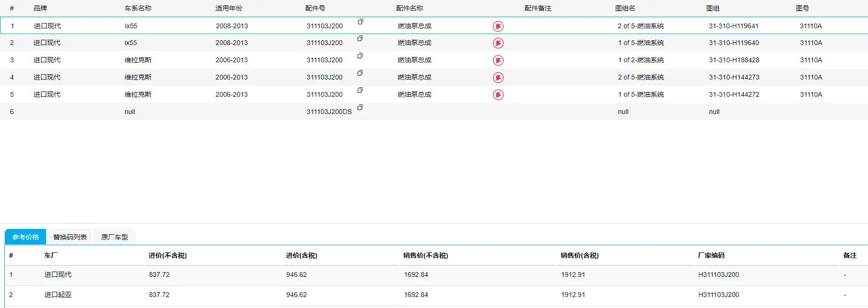Switch to the 原厂车型 tab
The image size is (868, 308).
tap(114, 237)
